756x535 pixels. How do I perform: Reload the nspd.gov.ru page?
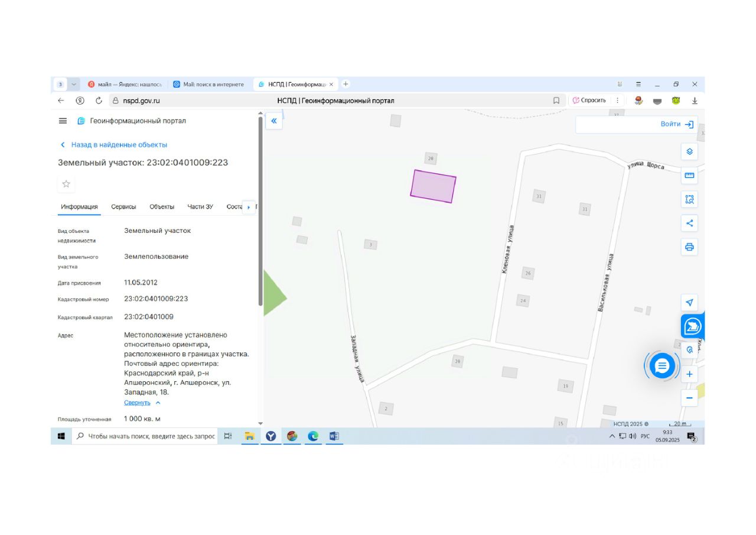pyautogui.click(x=99, y=100)
